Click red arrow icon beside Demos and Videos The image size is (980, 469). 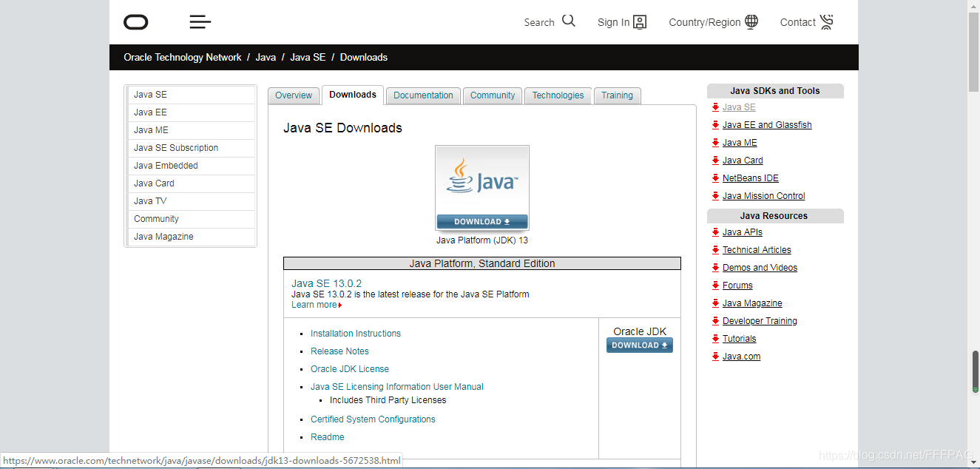(715, 268)
